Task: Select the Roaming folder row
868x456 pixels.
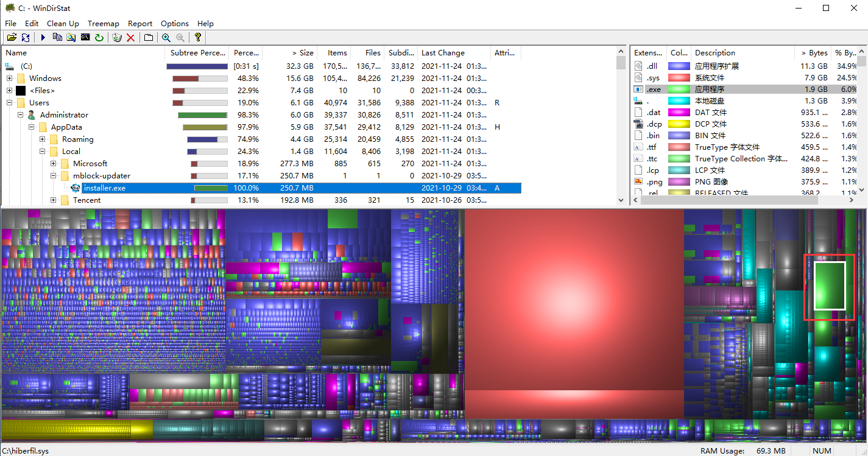Action: pyautogui.click(x=261, y=139)
